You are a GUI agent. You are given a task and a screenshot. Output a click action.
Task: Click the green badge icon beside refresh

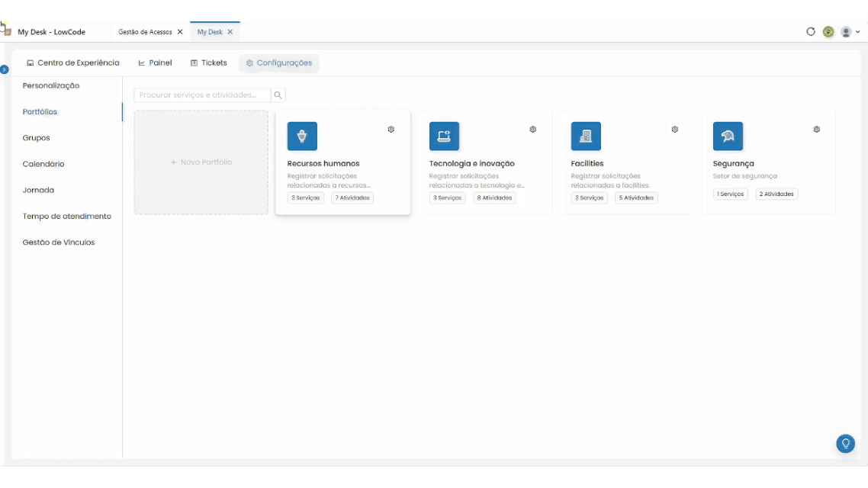828,31
